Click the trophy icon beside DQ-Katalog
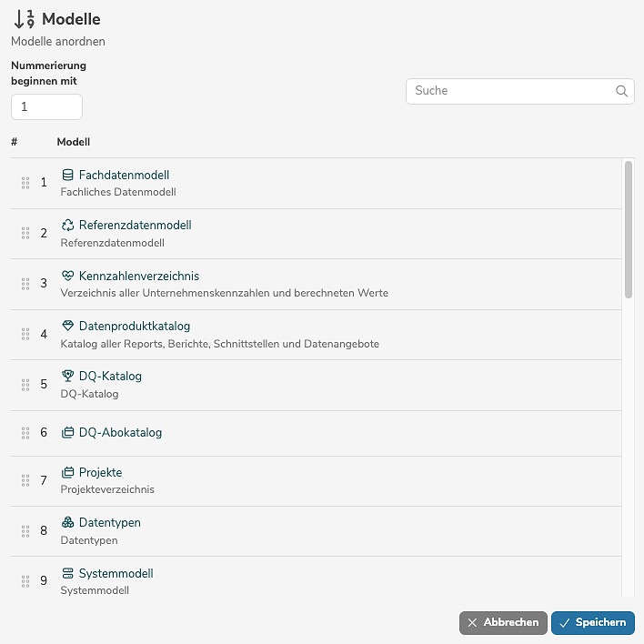This screenshot has height=644, width=644. tap(67, 376)
